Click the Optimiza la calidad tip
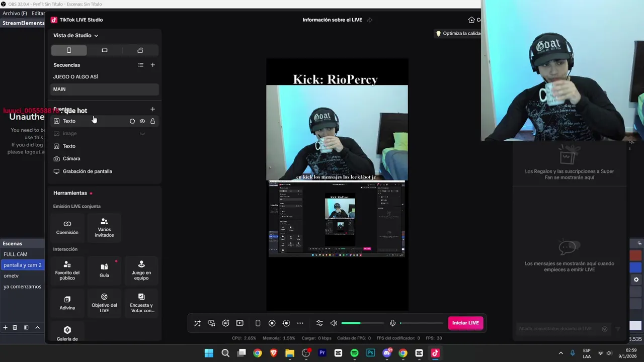Screen dimensions: 644x362 [458, 33]
